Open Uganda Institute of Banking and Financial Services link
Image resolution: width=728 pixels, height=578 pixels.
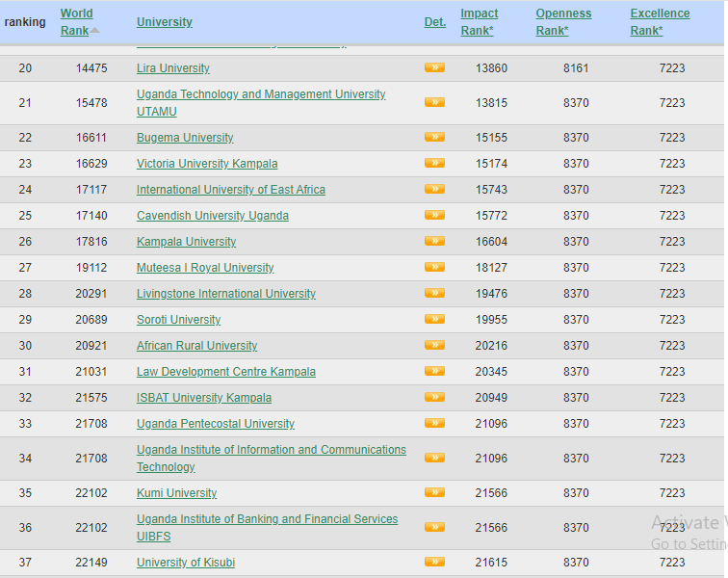pyautogui.click(x=267, y=527)
